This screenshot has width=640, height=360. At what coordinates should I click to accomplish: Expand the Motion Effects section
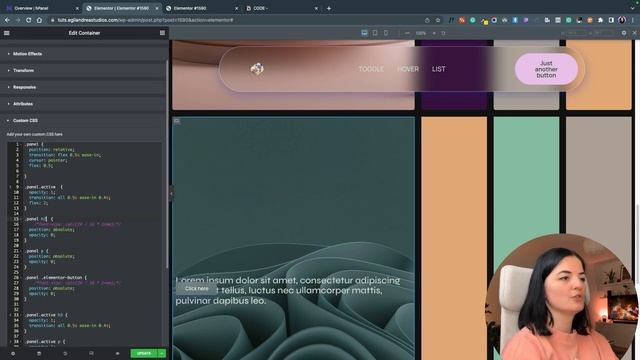click(x=84, y=54)
